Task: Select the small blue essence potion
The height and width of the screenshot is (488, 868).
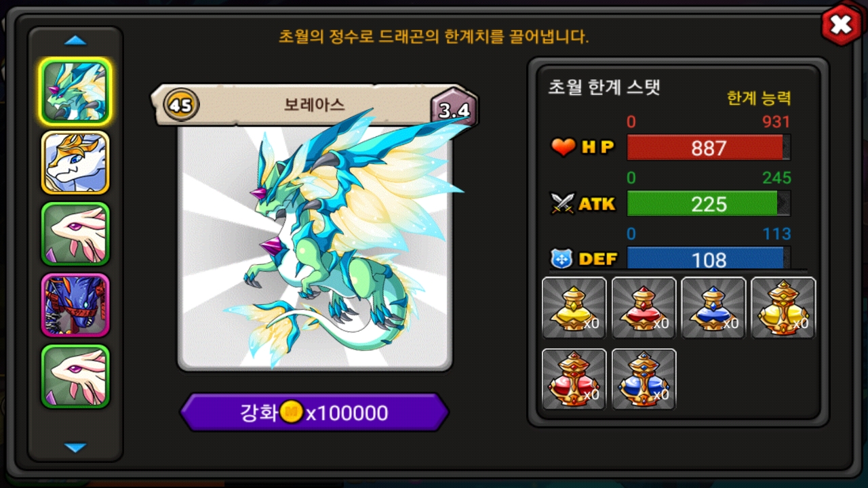Action: [713, 308]
